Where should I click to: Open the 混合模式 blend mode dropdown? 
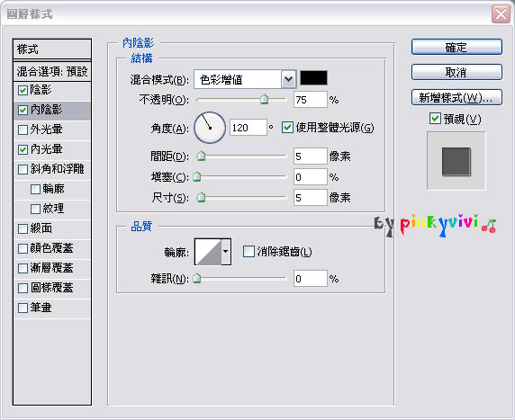click(x=288, y=79)
